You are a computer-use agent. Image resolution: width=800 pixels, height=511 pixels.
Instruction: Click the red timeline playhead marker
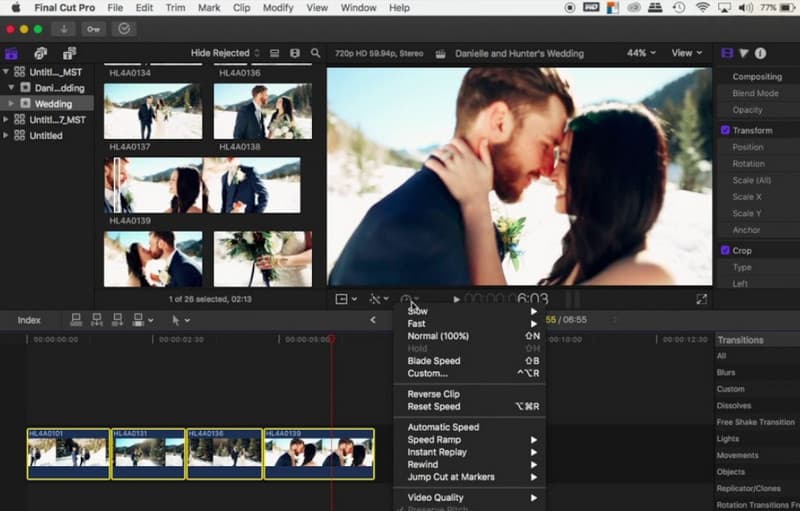click(x=332, y=339)
